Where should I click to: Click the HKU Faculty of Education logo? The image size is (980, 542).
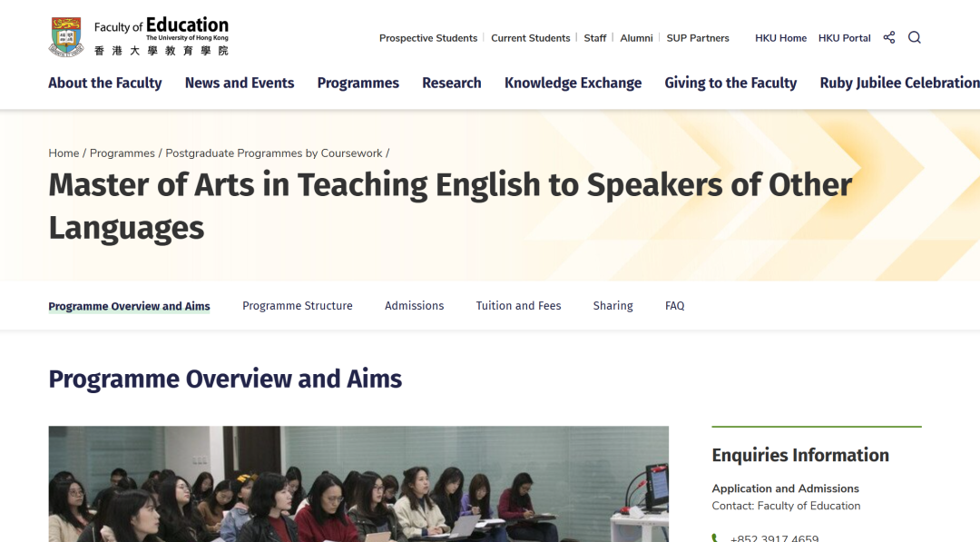tap(139, 36)
